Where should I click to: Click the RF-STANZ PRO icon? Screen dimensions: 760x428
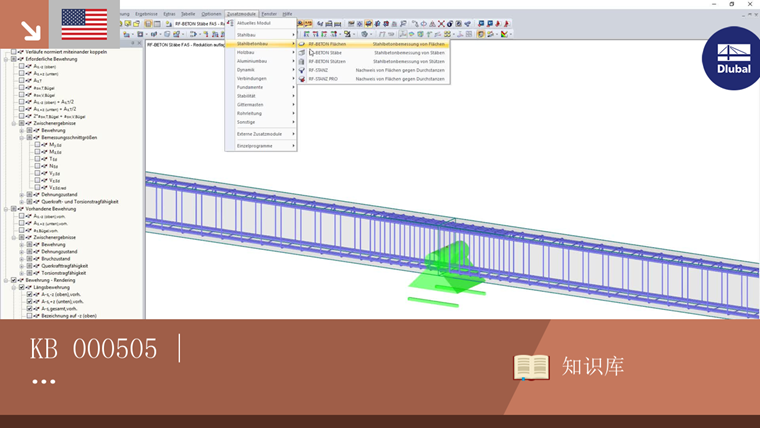point(302,79)
